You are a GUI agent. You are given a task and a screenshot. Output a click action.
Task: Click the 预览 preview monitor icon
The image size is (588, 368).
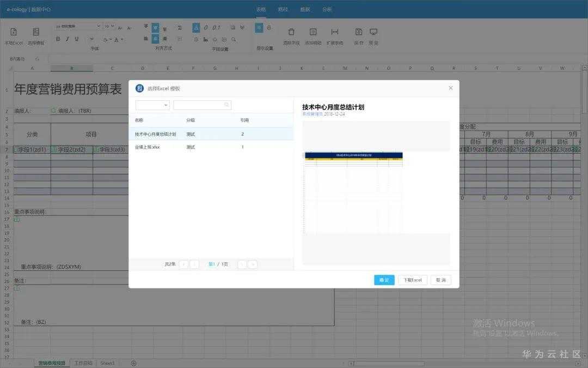(373, 32)
